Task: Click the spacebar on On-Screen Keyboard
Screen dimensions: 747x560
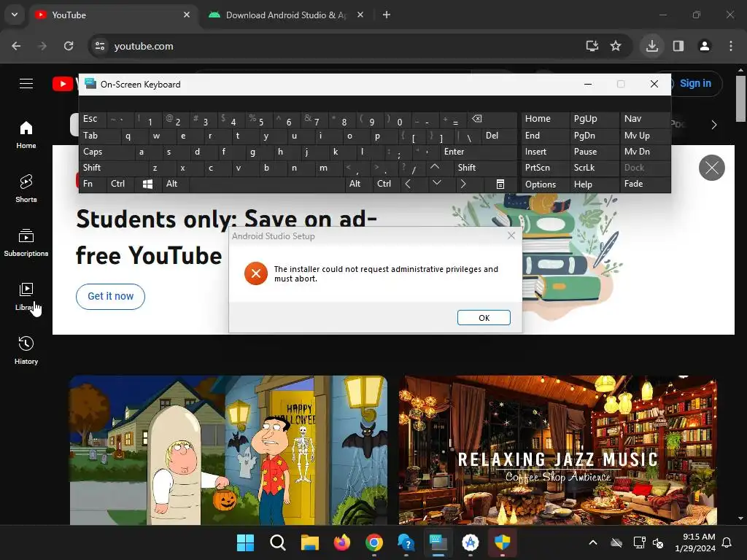Action: [268, 184]
